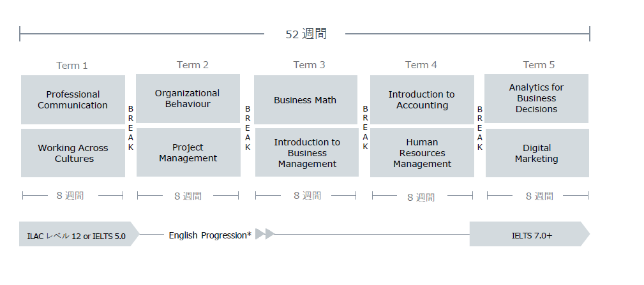Select the Professional Communication course box

pyautogui.click(x=73, y=99)
